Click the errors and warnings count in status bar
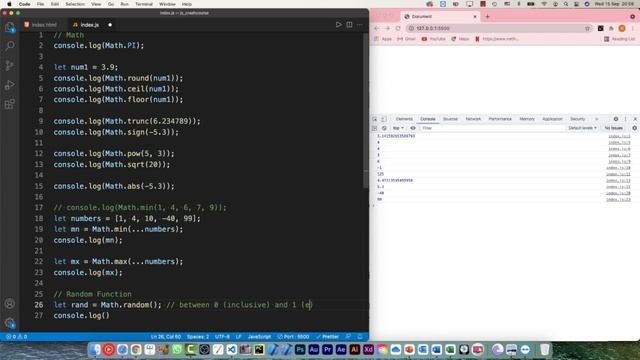 [16, 337]
